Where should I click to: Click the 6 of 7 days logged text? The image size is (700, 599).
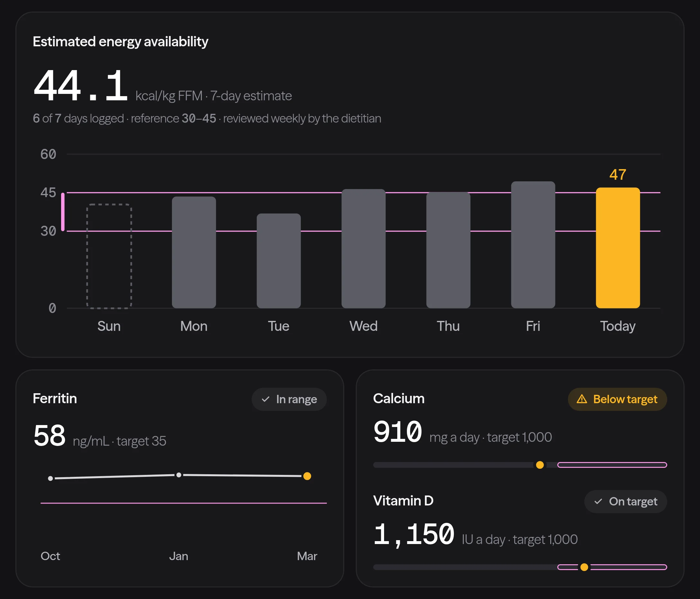(x=78, y=118)
